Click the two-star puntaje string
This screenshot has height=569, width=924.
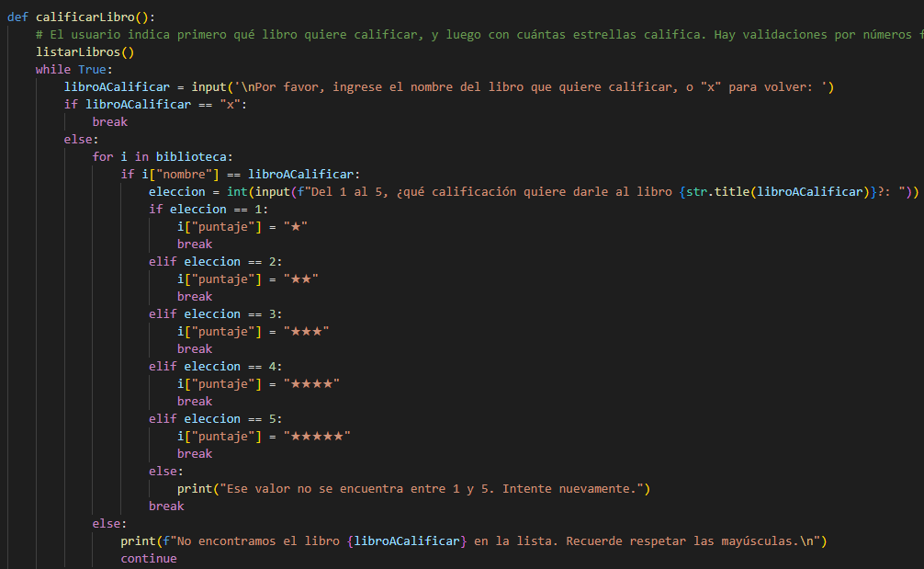pos(300,279)
